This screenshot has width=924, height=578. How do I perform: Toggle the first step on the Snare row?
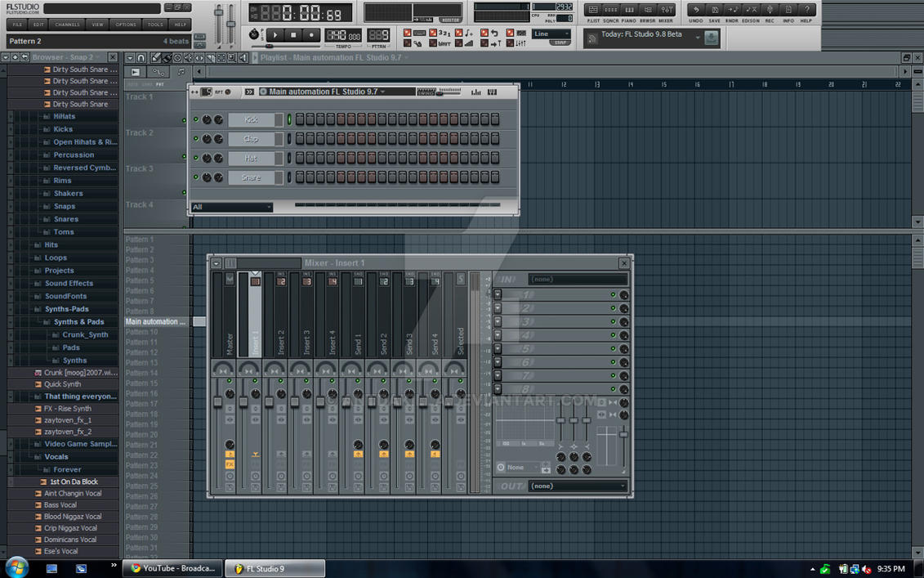[x=299, y=177]
